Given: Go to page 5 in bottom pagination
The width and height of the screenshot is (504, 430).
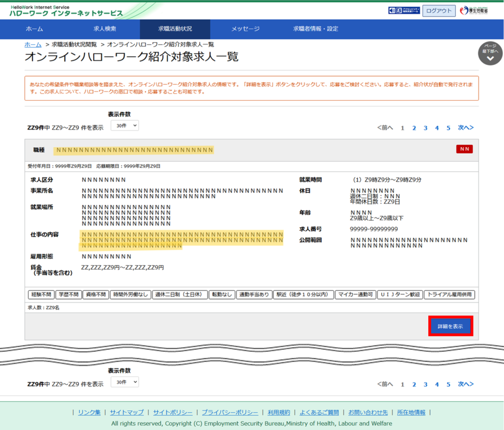Looking at the screenshot, I should pyautogui.click(x=448, y=384).
